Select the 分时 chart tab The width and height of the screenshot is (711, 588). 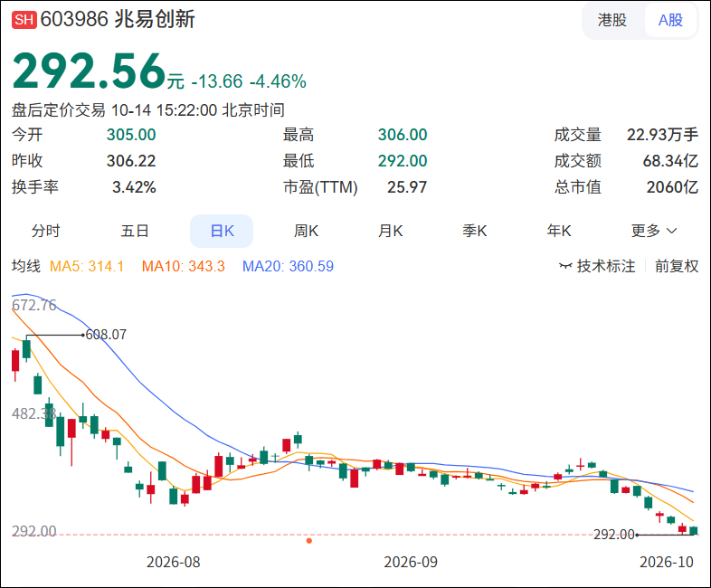(x=45, y=231)
